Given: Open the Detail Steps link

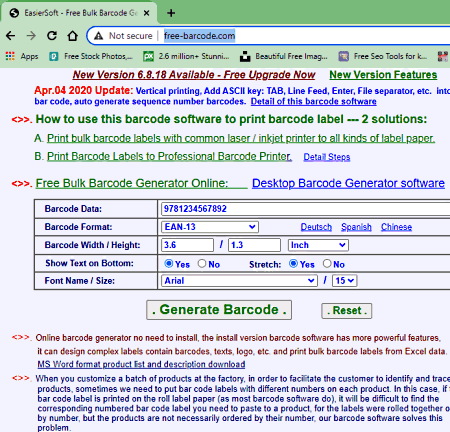Looking at the screenshot, I should click(x=327, y=157).
